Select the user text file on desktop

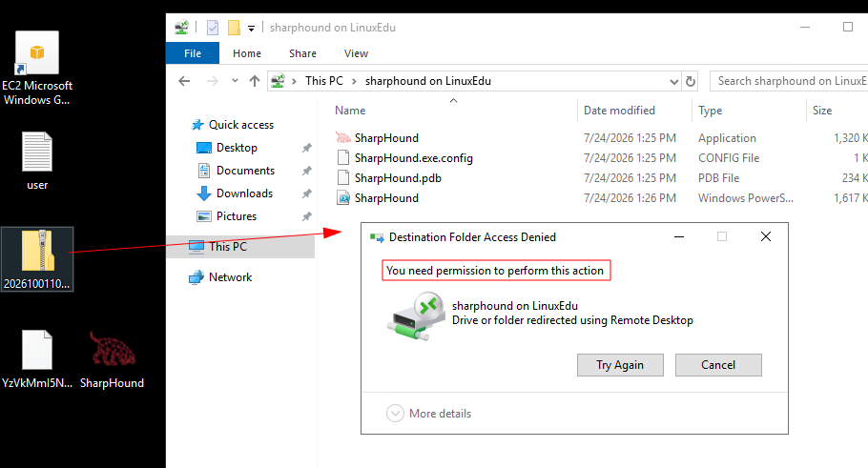[x=37, y=160]
